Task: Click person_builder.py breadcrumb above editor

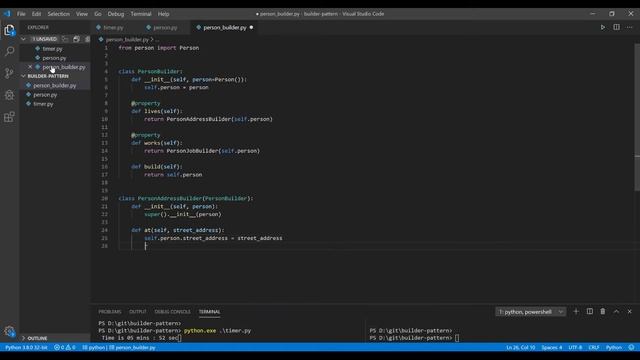Action: [127, 40]
